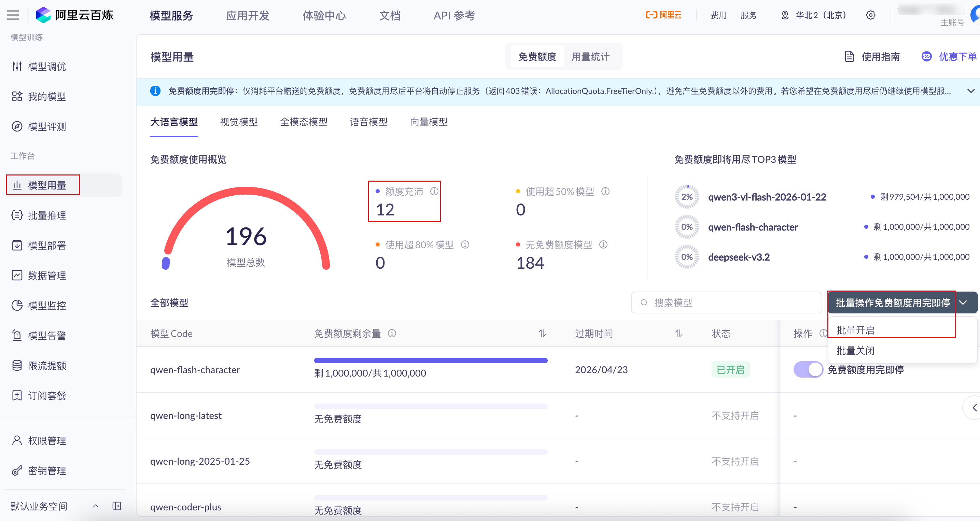Click the blue info icon in notice banner

pos(155,91)
